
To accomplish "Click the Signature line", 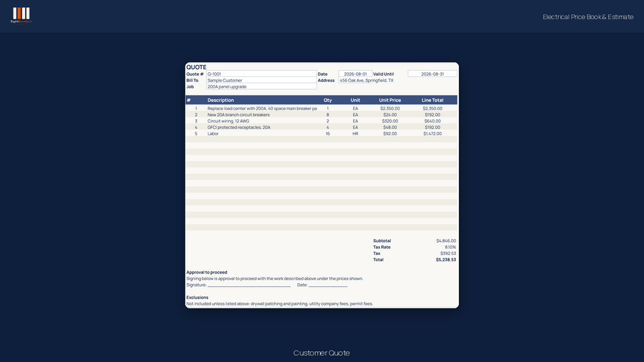I will (x=249, y=286).
